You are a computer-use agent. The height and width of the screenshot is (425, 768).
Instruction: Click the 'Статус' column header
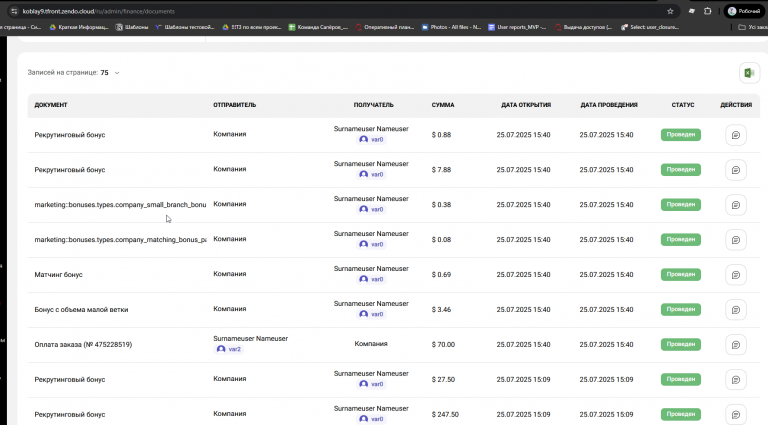pyautogui.click(x=683, y=105)
